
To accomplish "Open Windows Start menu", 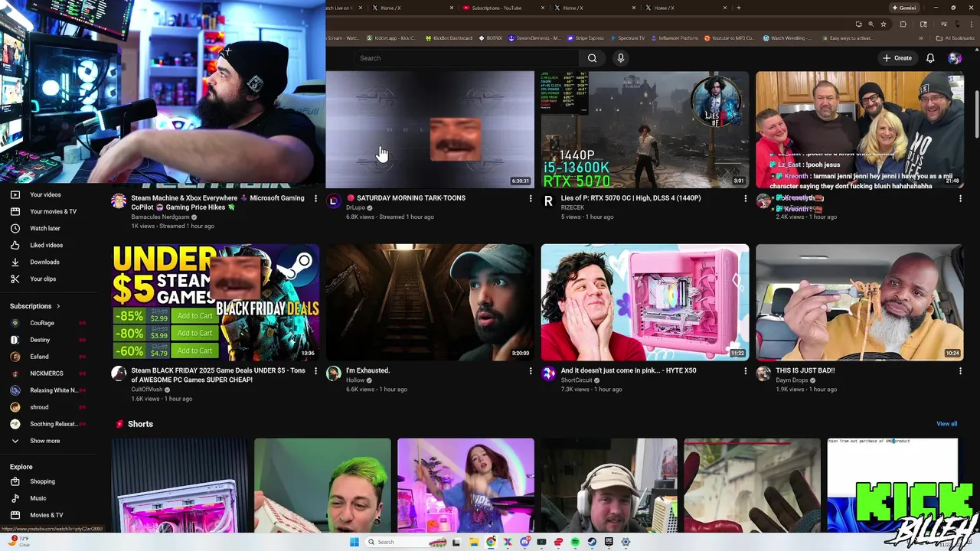I will point(354,542).
